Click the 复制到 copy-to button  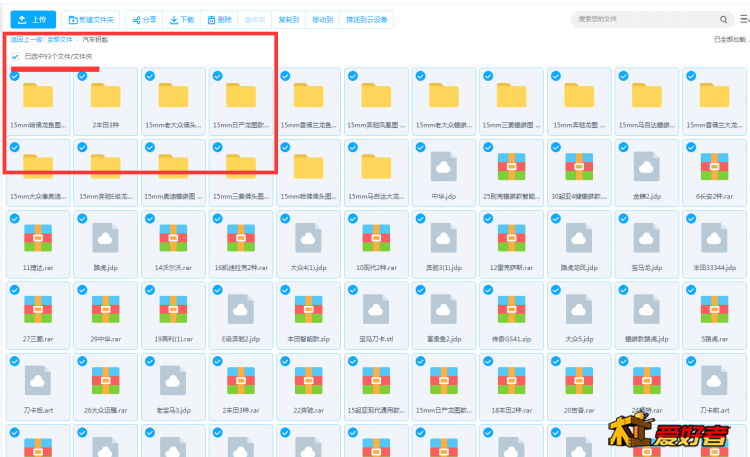[288, 20]
